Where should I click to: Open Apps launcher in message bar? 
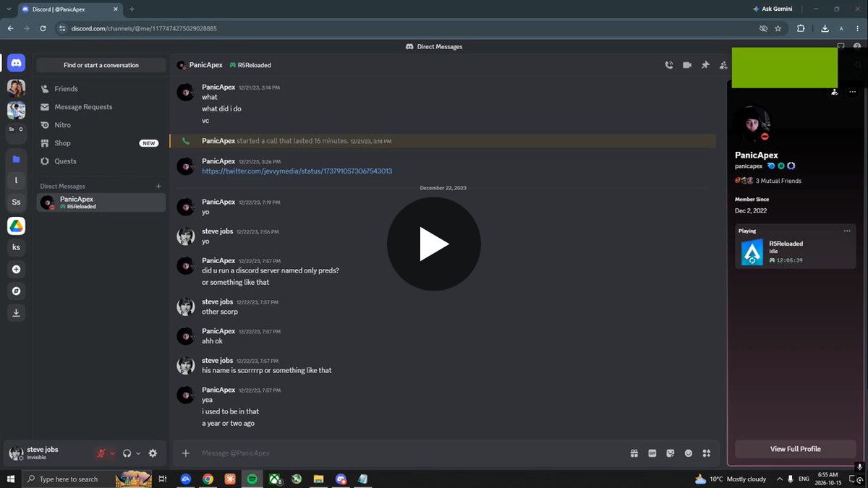point(707,453)
